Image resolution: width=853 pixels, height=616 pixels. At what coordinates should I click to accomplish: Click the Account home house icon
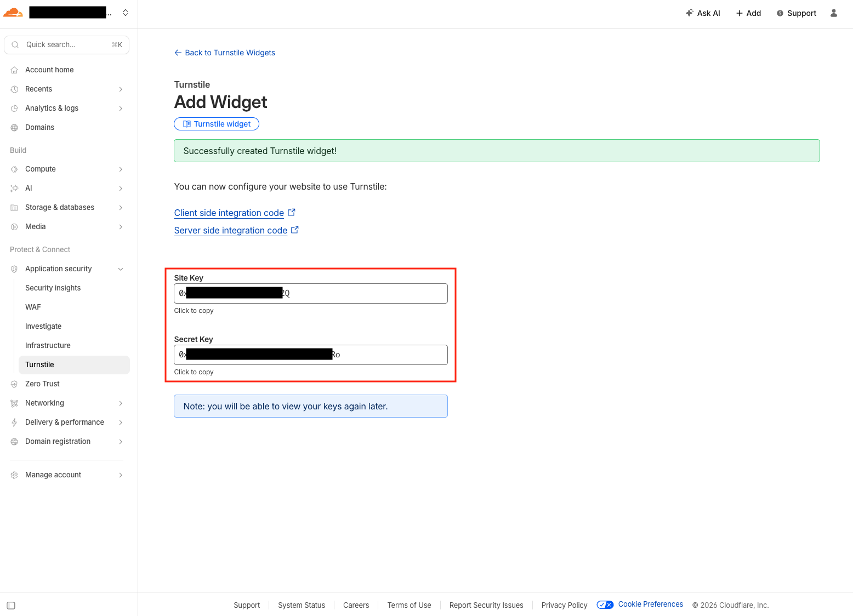pyautogui.click(x=14, y=70)
